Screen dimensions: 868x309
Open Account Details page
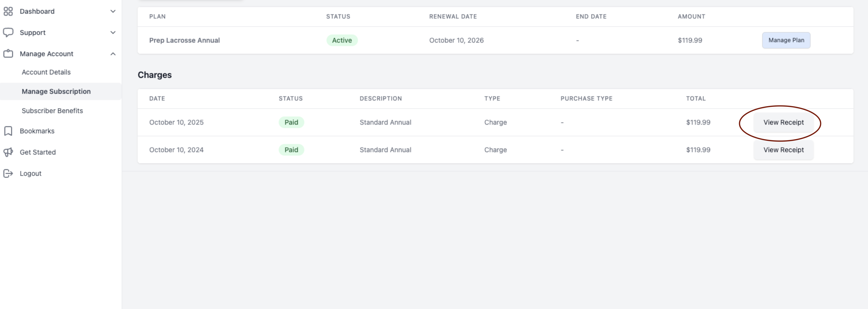pos(46,72)
